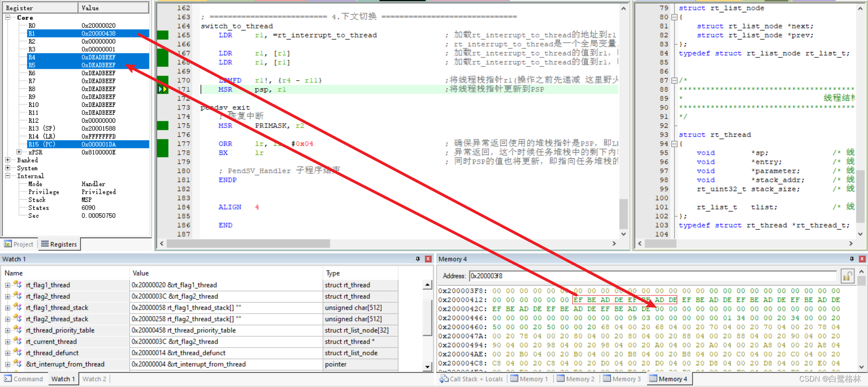Pin the Watch 1 panel

tap(418, 259)
